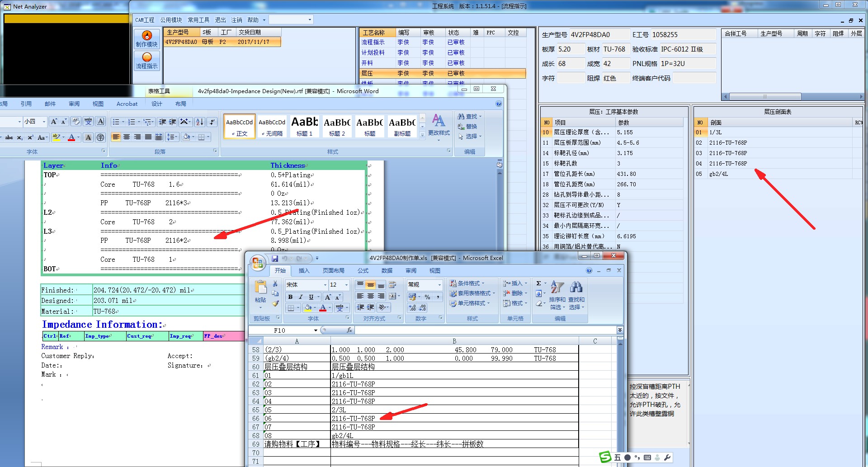
Task: Switch to Excel's 公式 tab
Action: [x=363, y=271]
